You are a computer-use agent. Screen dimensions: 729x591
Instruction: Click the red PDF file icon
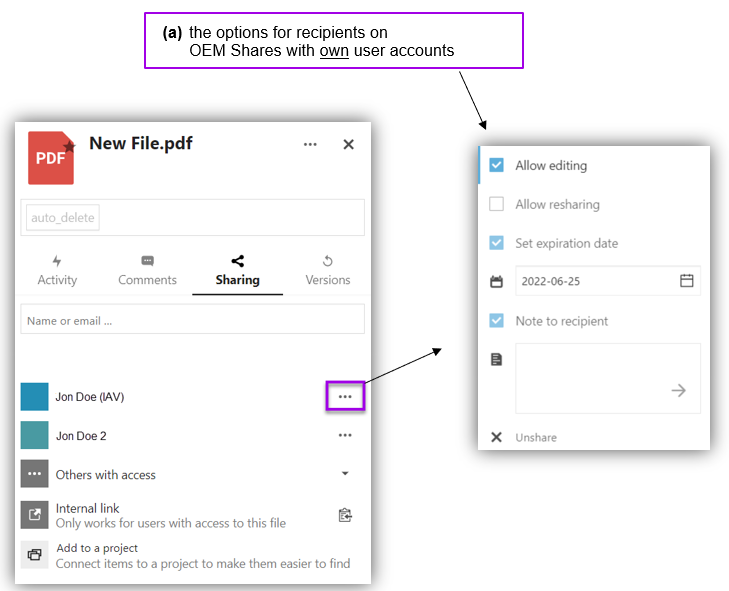(51, 158)
